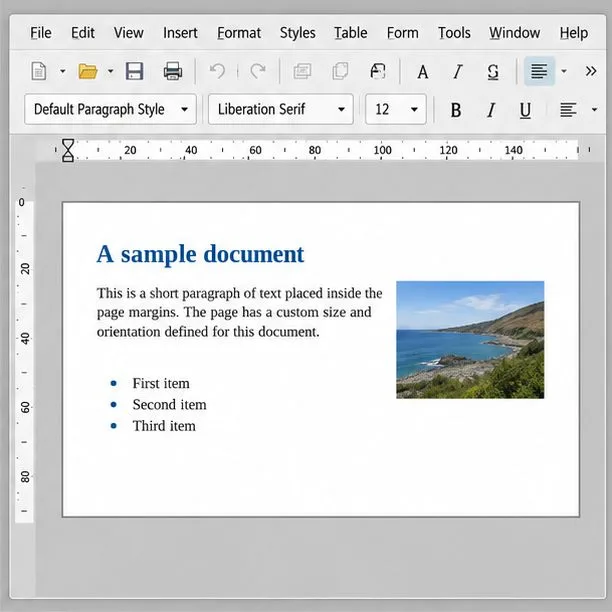The width and height of the screenshot is (612, 612).
Task: Toggle Italic in formatting bar
Action: [491, 110]
